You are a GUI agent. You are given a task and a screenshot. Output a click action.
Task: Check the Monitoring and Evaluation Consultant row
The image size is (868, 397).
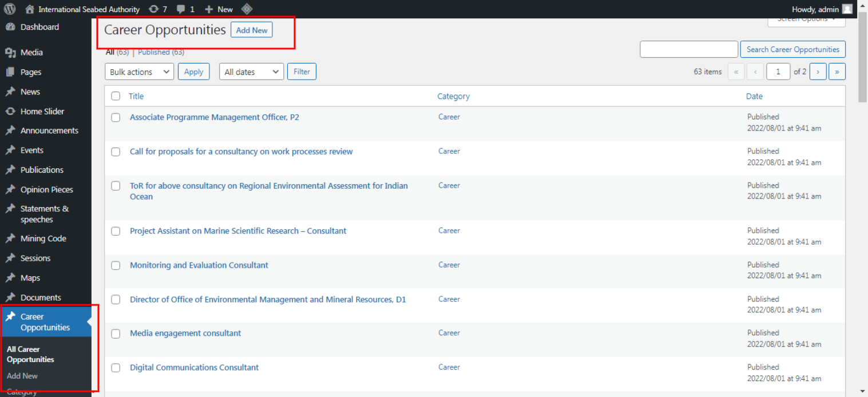[116, 265]
